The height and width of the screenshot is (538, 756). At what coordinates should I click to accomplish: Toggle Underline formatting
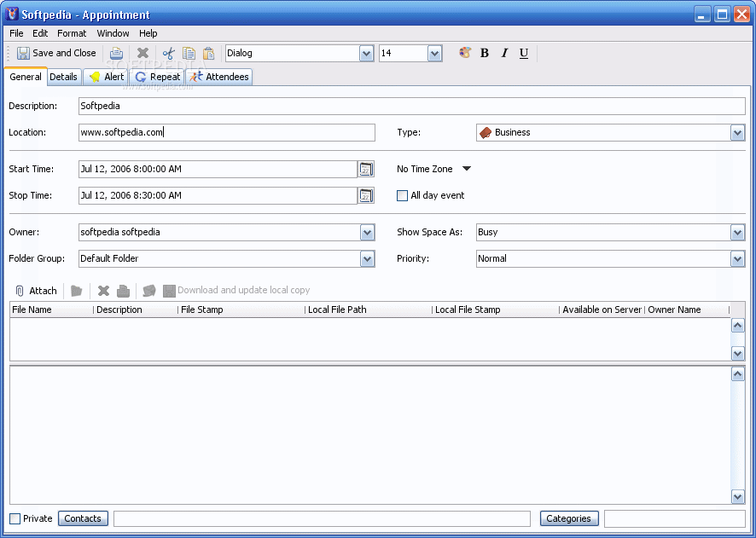point(524,53)
